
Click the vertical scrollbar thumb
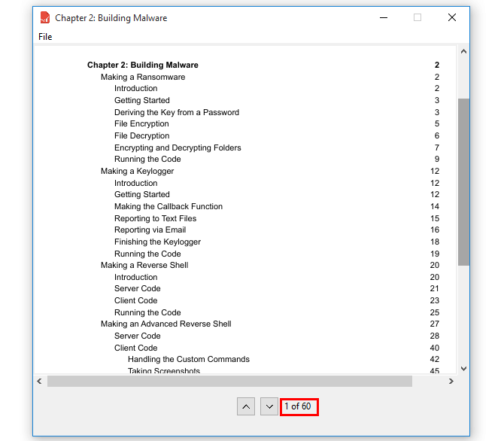pos(463,181)
